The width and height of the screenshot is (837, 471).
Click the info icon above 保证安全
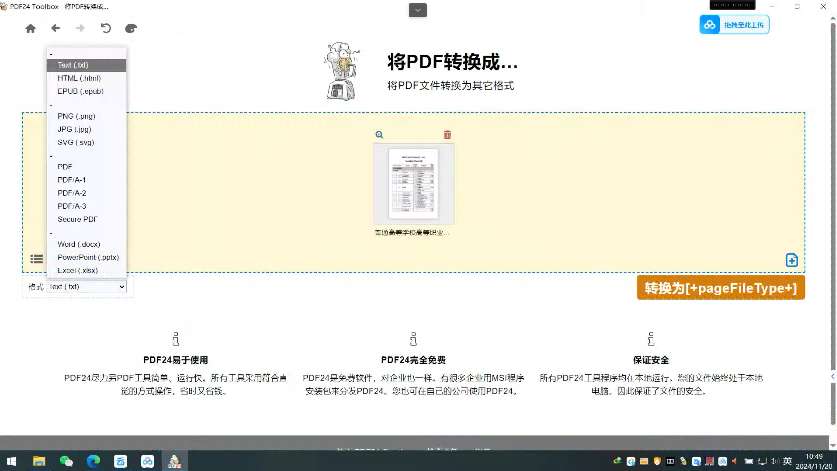pos(651,339)
